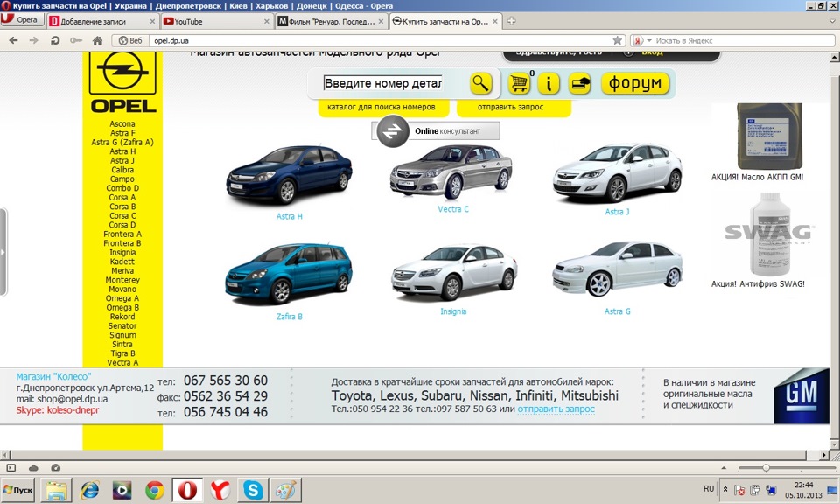Click the Online консультант button

coord(436,130)
